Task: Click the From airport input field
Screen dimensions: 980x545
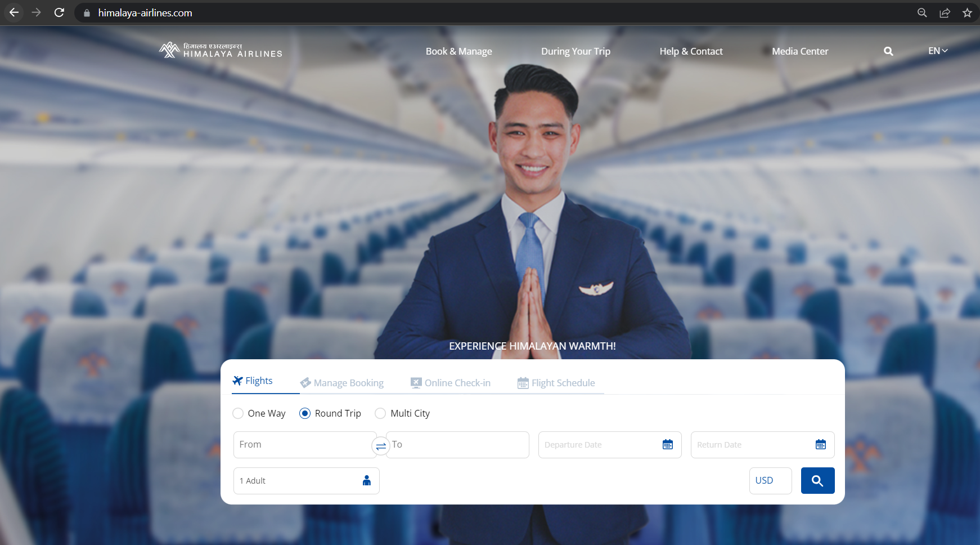Action: [303, 445]
